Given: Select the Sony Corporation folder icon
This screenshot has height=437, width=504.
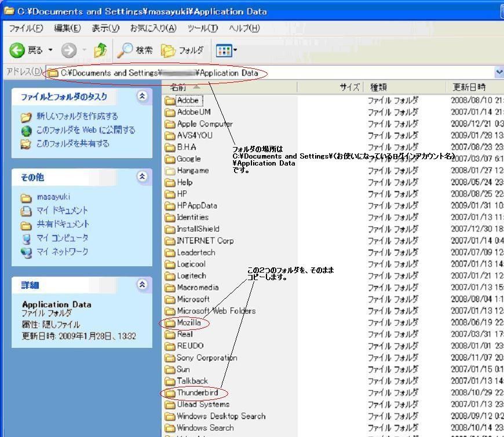Looking at the screenshot, I should [170, 358].
